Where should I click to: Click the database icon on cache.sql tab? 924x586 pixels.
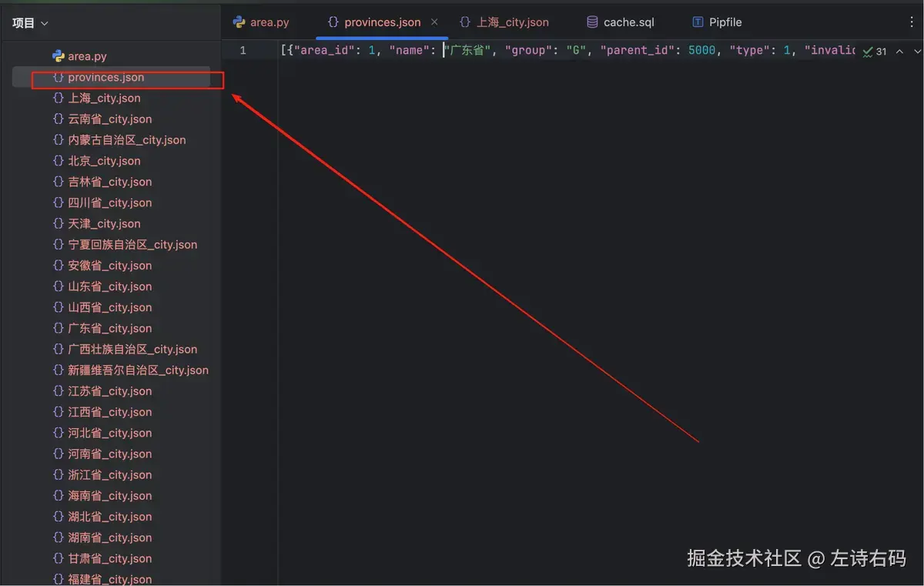click(x=590, y=22)
